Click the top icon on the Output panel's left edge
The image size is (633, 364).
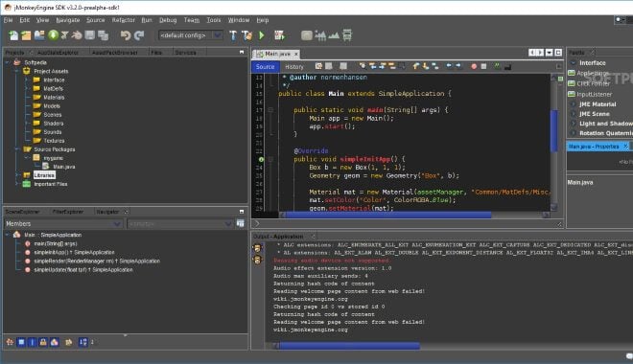258,247
